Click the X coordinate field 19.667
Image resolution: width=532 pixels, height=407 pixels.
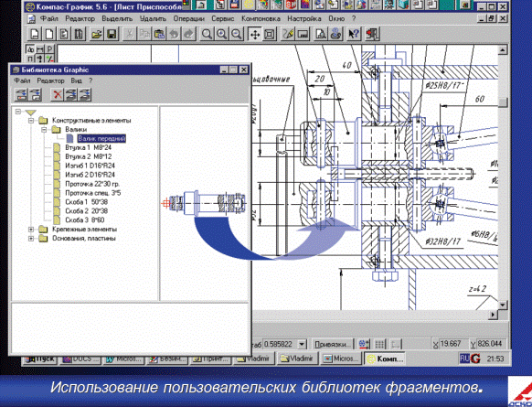click(x=452, y=344)
